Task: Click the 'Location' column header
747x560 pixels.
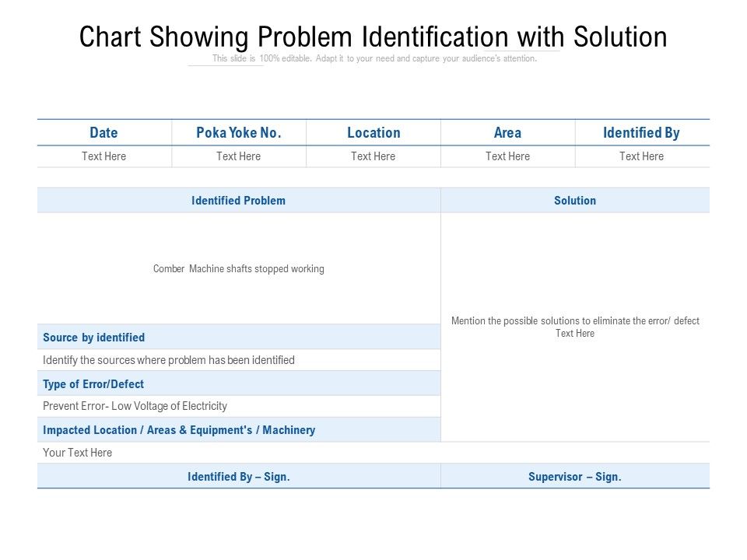Action: tap(373, 132)
